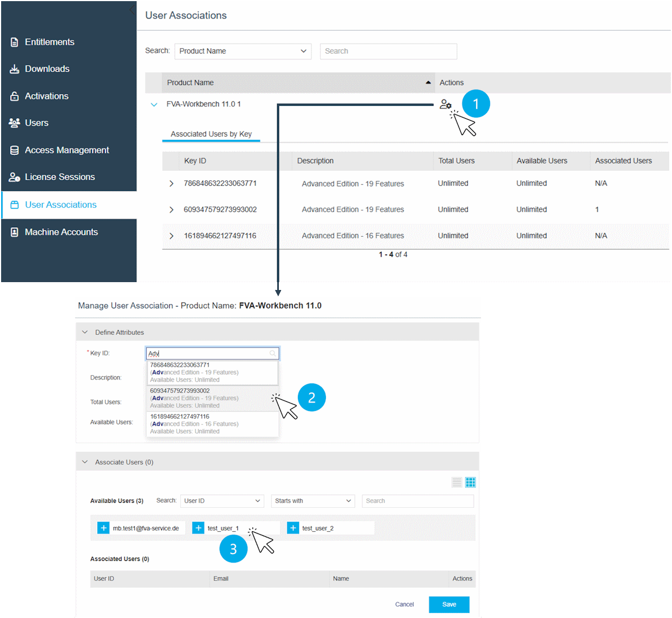Screen dimensions: 672x618
Task: Go to License Sessions in sidebar
Action: point(59,177)
